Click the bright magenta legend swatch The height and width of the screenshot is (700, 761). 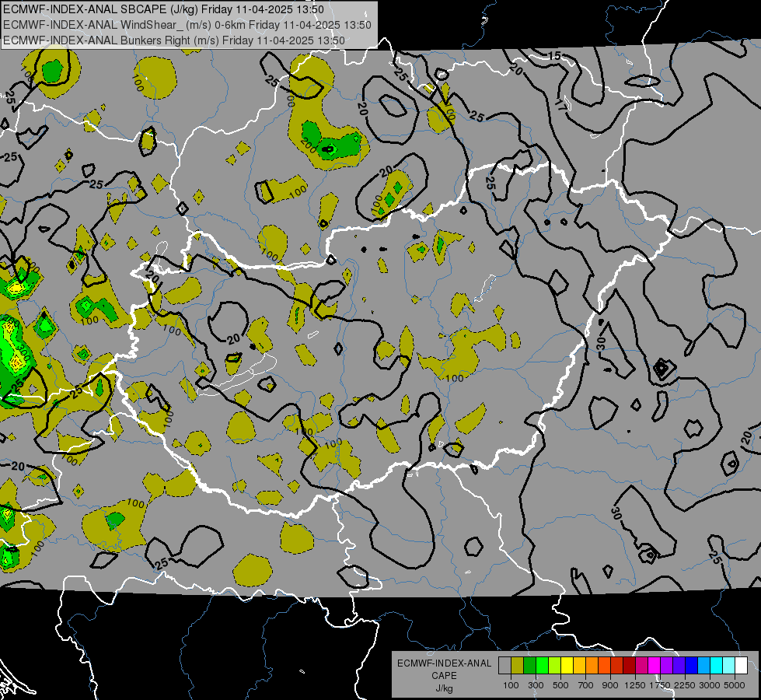[655, 666]
